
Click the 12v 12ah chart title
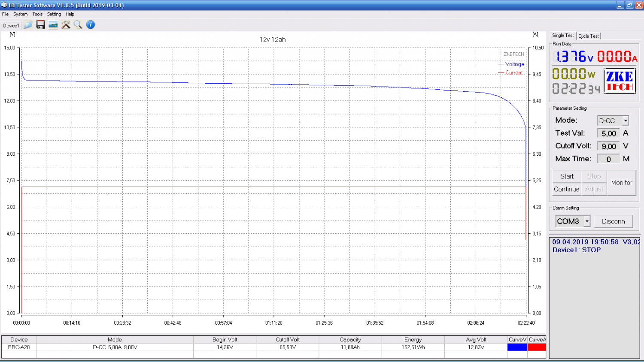(273, 39)
